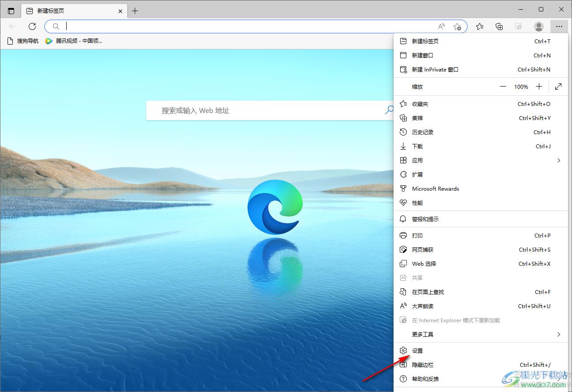Open 搜狗导航 bookmark
Screen dimensions: 572x392
click(23, 41)
